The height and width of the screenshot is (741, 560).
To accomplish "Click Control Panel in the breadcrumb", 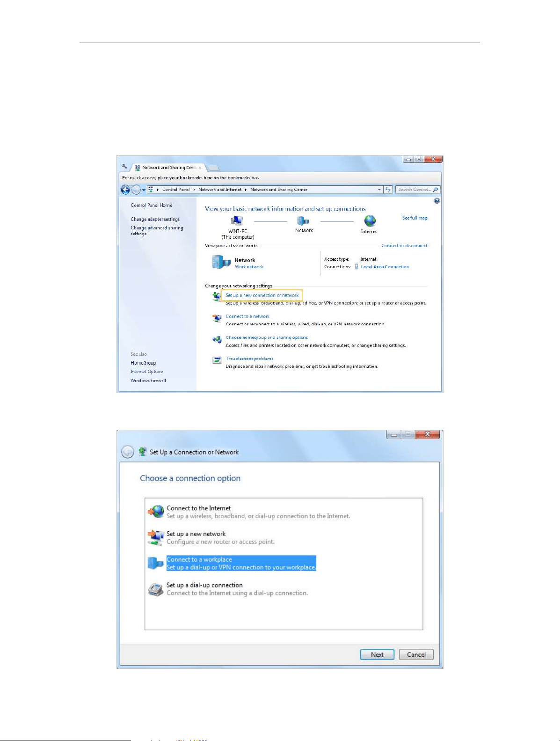I will click(176, 190).
